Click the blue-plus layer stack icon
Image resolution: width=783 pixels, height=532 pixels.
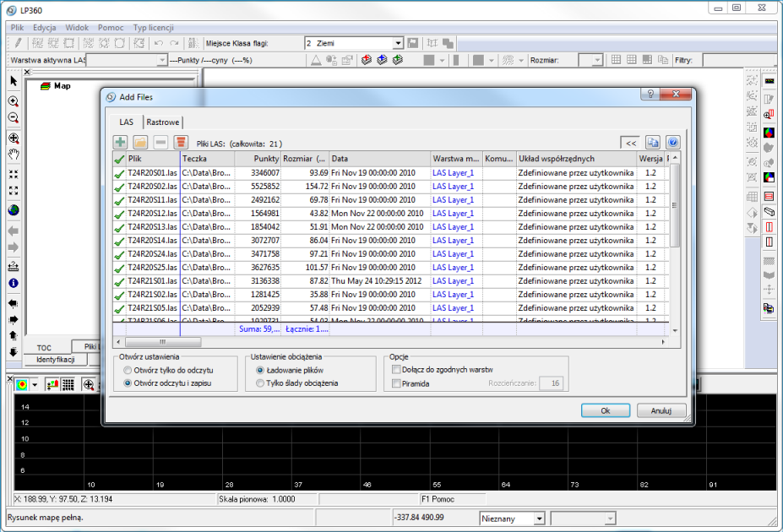(x=382, y=60)
